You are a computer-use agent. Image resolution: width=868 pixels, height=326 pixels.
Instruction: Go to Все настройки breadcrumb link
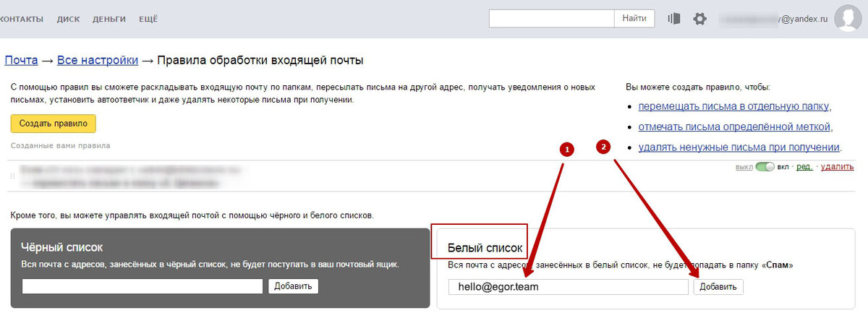[98, 60]
